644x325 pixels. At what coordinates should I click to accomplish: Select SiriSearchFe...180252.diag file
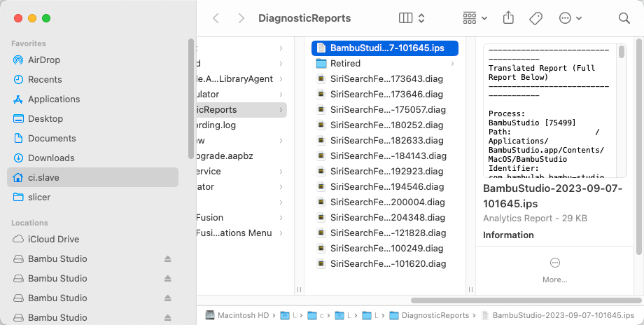[385, 125]
